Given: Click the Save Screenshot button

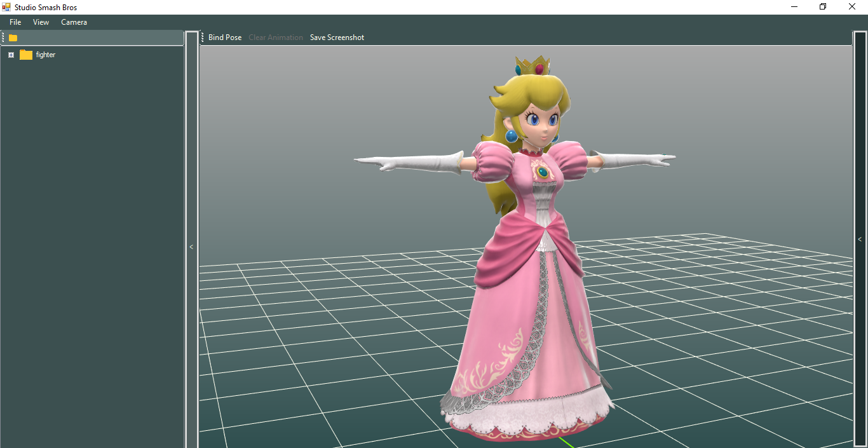Looking at the screenshot, I should click(337, 37).
